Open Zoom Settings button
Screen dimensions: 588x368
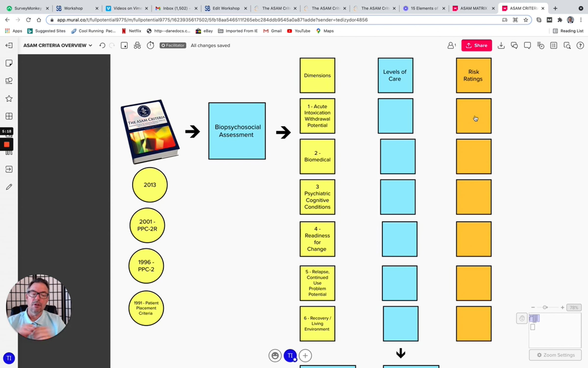[x=555, y=355]
